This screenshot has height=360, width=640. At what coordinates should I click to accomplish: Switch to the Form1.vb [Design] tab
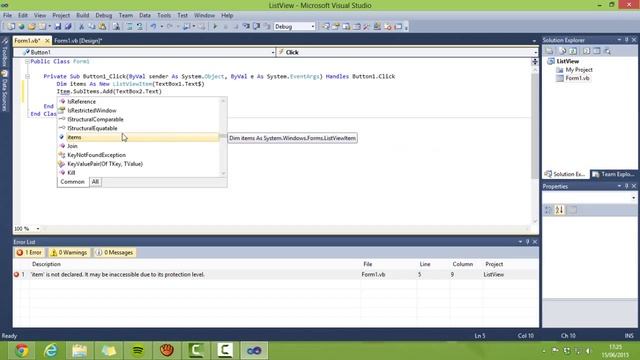(x=78, y=41)
